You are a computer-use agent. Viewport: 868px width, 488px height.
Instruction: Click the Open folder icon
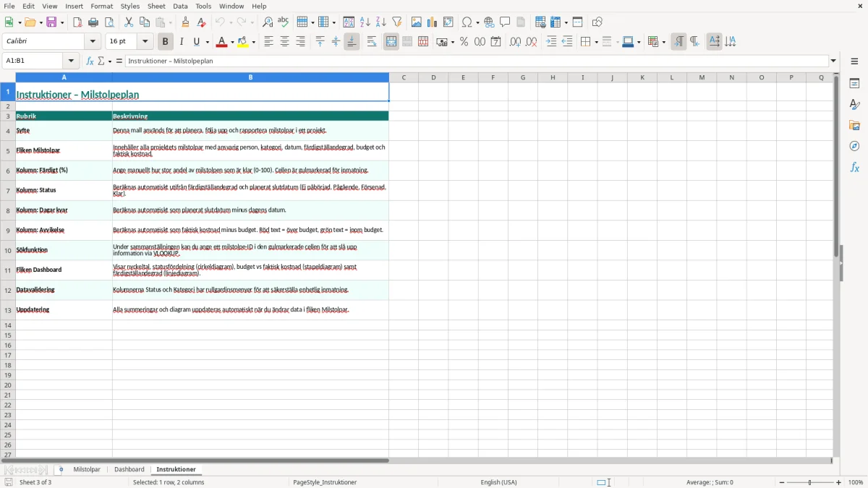30,22
